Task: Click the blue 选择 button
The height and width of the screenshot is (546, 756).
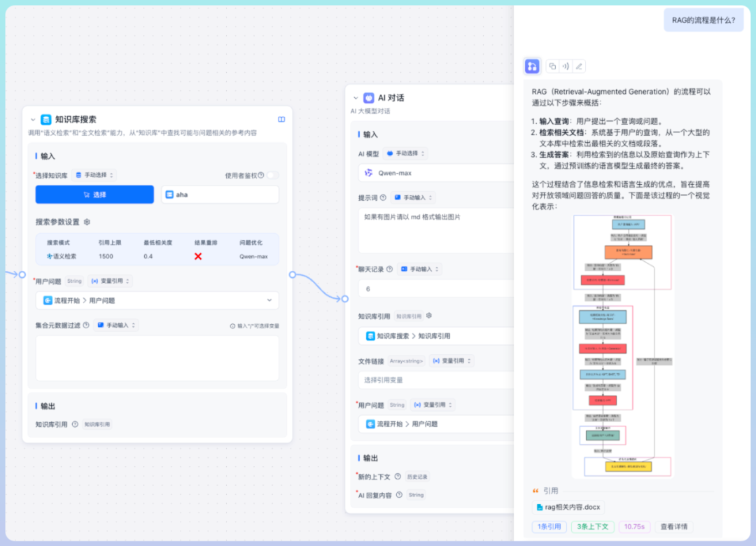Action: 94,194
